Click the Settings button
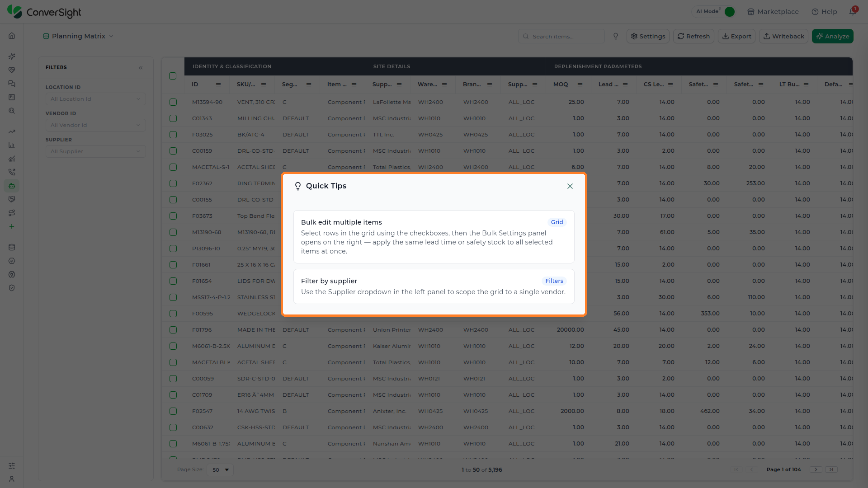Viewport: 868px width, 488px height. click(648, 36)
